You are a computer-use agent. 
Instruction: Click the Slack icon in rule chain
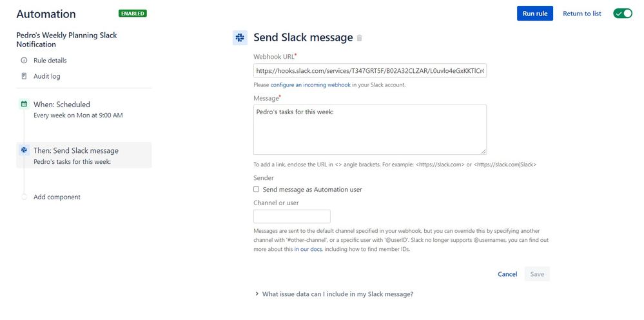coord(24,150)
